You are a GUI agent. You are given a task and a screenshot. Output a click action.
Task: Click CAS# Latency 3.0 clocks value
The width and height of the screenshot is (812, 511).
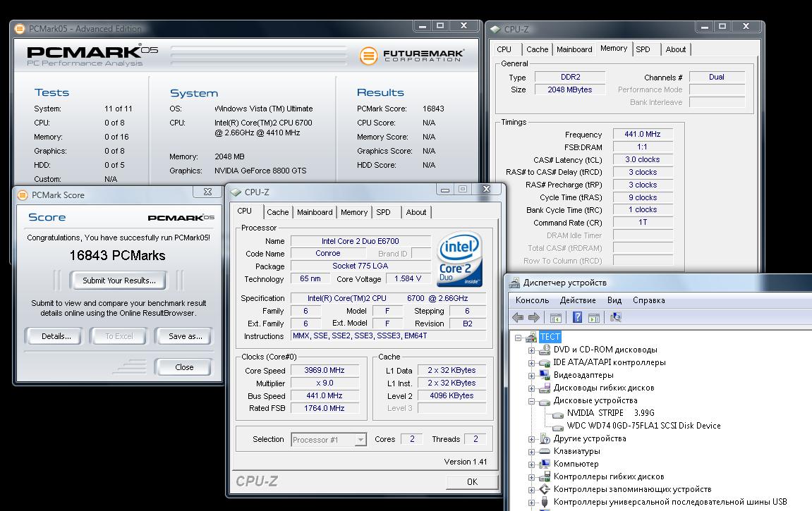click(x=642, y=160)
